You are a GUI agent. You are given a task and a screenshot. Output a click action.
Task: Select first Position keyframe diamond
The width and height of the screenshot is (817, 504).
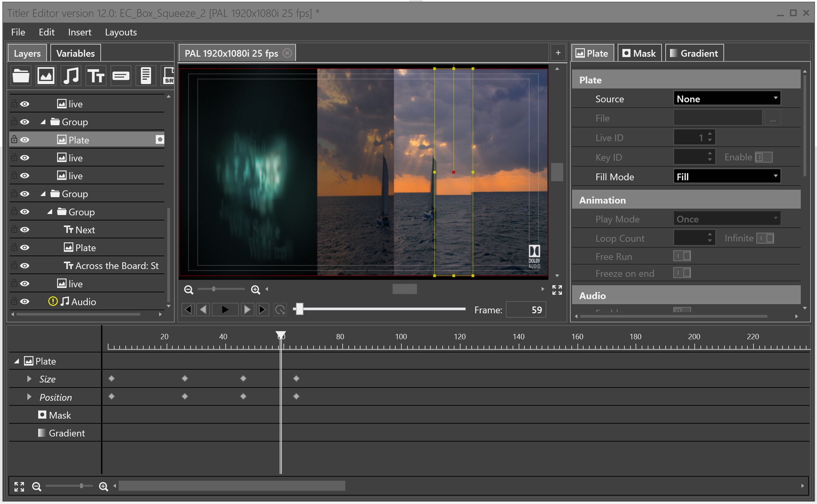pos(112,396)
